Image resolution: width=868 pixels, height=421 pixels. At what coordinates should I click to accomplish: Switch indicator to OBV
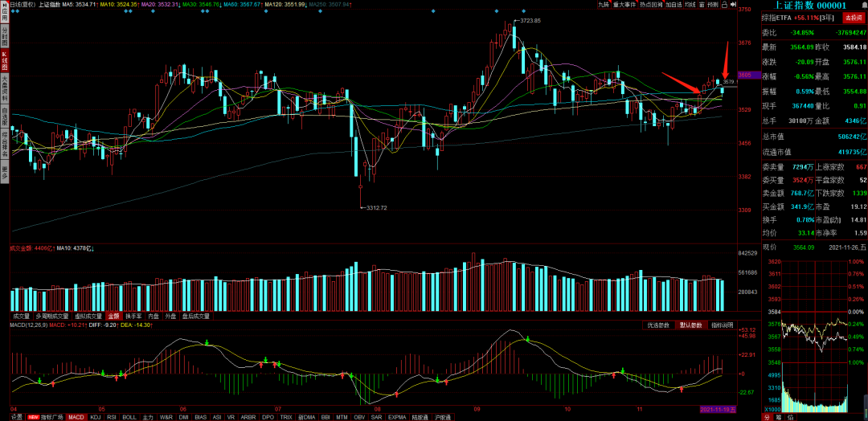[x=358, y=416]
